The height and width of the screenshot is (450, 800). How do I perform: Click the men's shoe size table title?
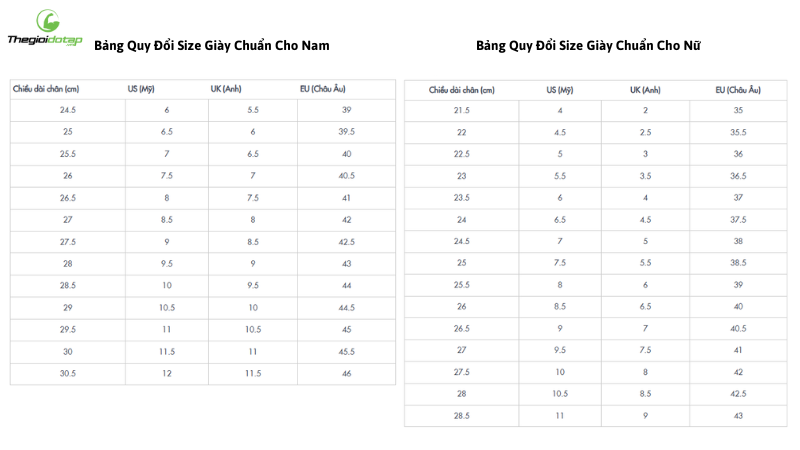click(x=211, y=46)
